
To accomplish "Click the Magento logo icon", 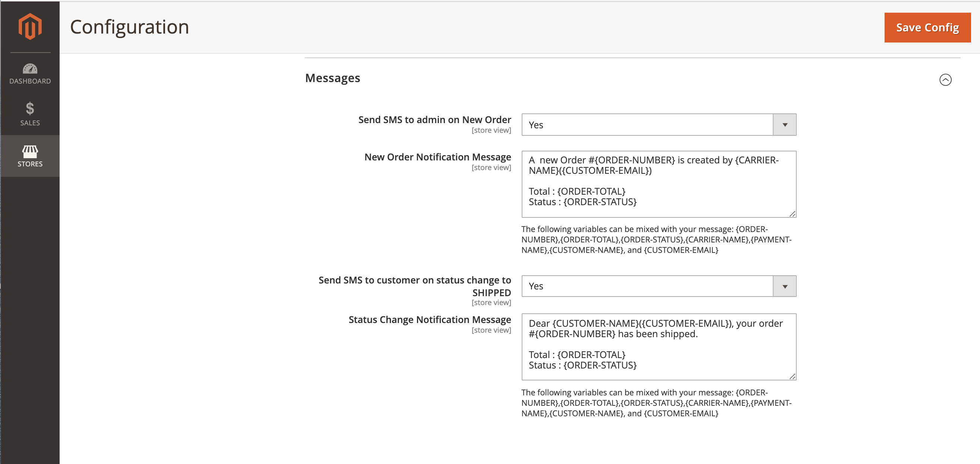I will (x=30, y=26).
